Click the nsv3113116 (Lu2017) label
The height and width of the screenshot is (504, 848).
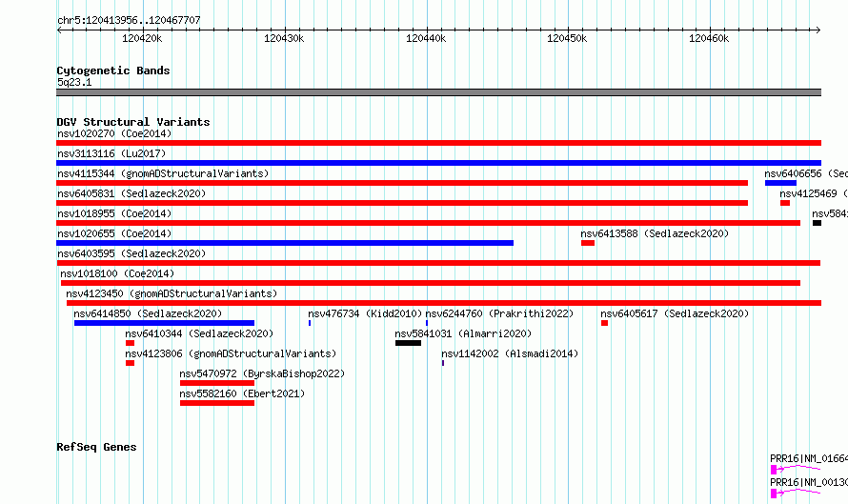point(111,153)
